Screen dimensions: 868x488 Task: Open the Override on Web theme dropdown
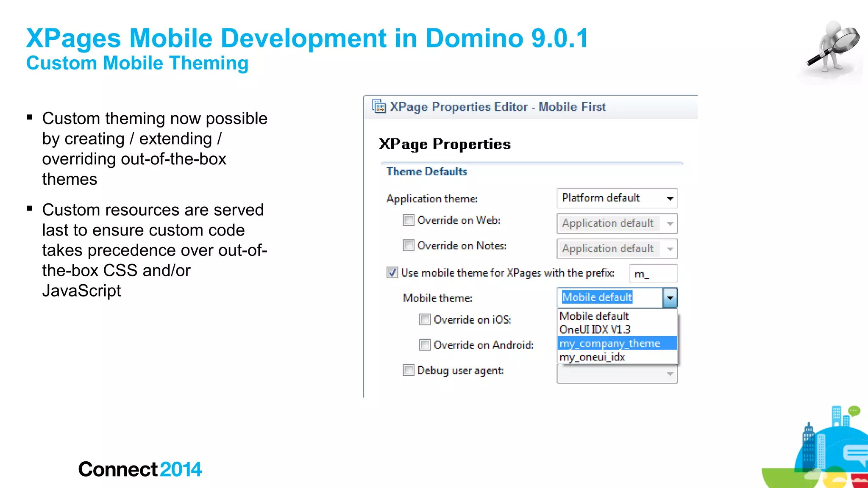(x=617, y=224)
